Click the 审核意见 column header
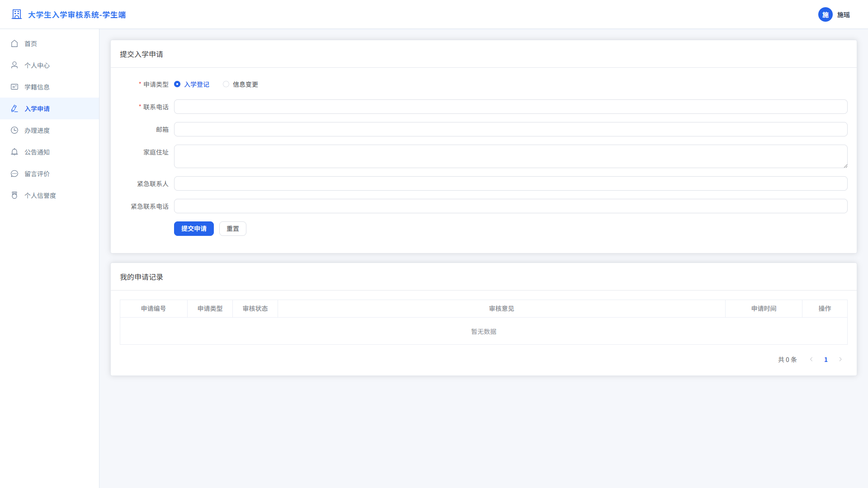Screen dimensions: 868x488 pyautogui.click(x=502, y=309)
